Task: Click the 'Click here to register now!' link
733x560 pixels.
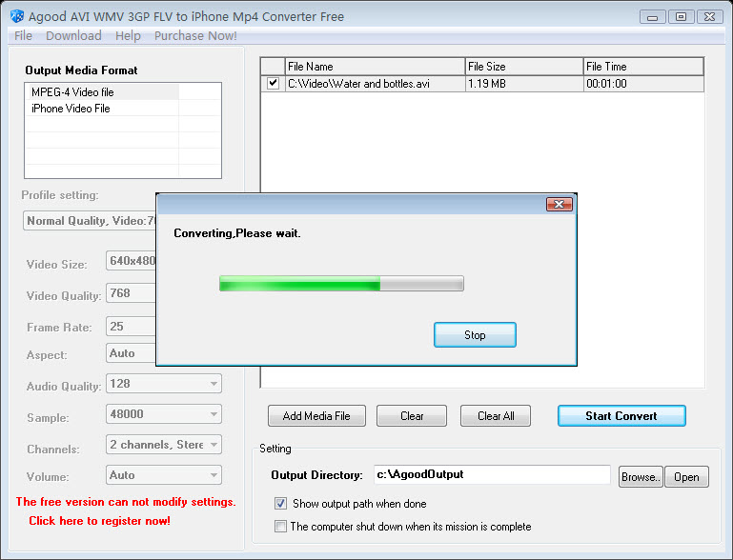Action: 99,521
